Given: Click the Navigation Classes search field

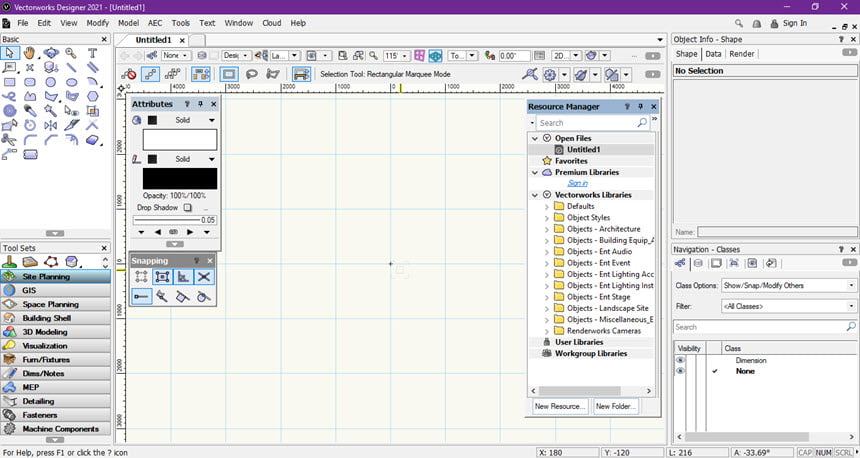Looking at the screenshot, I should point(765,327).
